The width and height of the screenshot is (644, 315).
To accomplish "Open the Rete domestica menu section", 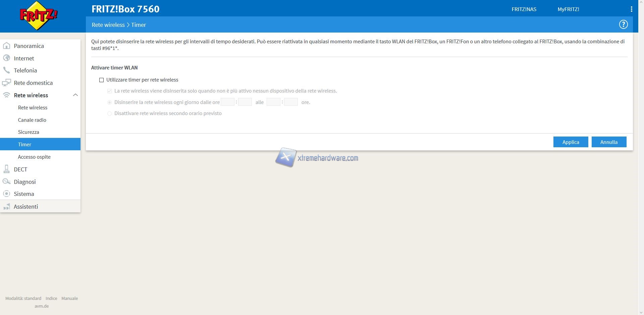I will 33,83.
